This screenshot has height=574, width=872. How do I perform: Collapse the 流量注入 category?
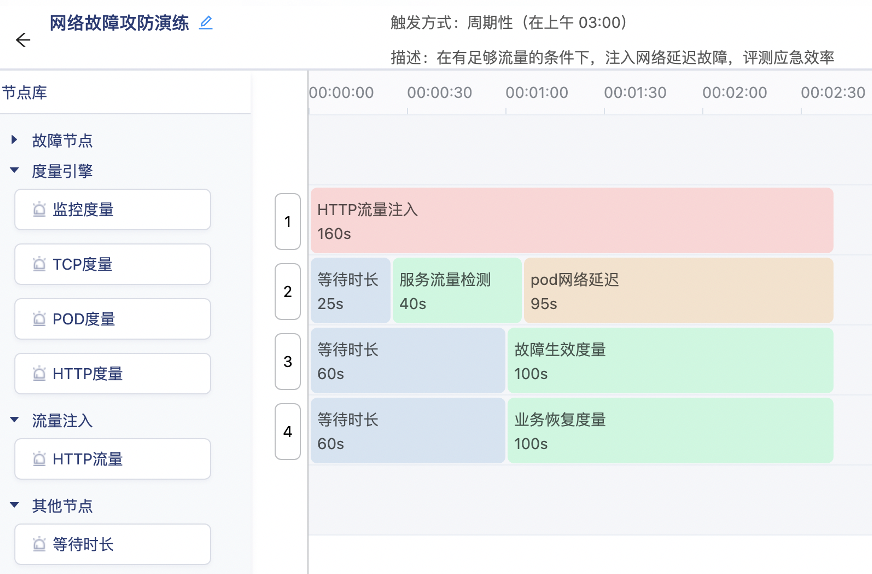pos(15,421)
